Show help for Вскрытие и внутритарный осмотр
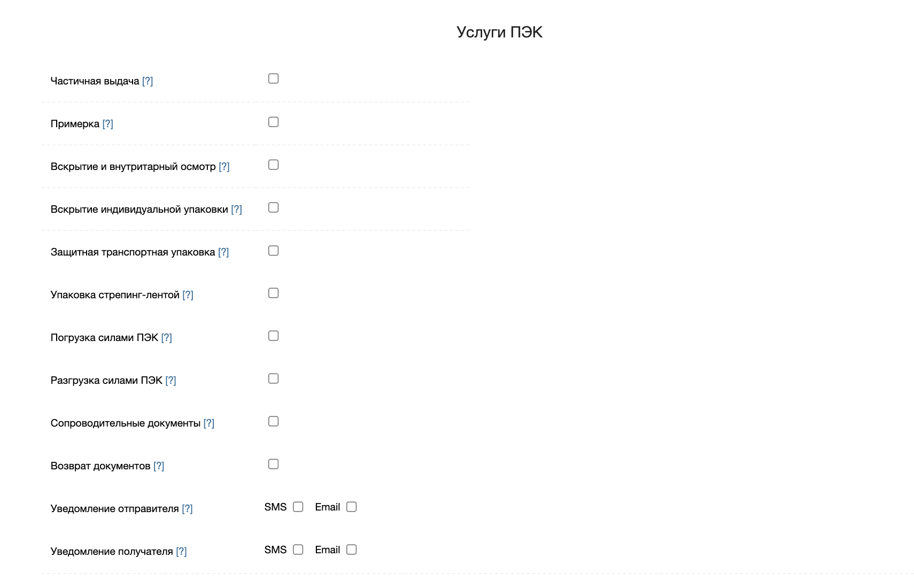The width and height of the screenshot is (914, 588). point(224,167)
